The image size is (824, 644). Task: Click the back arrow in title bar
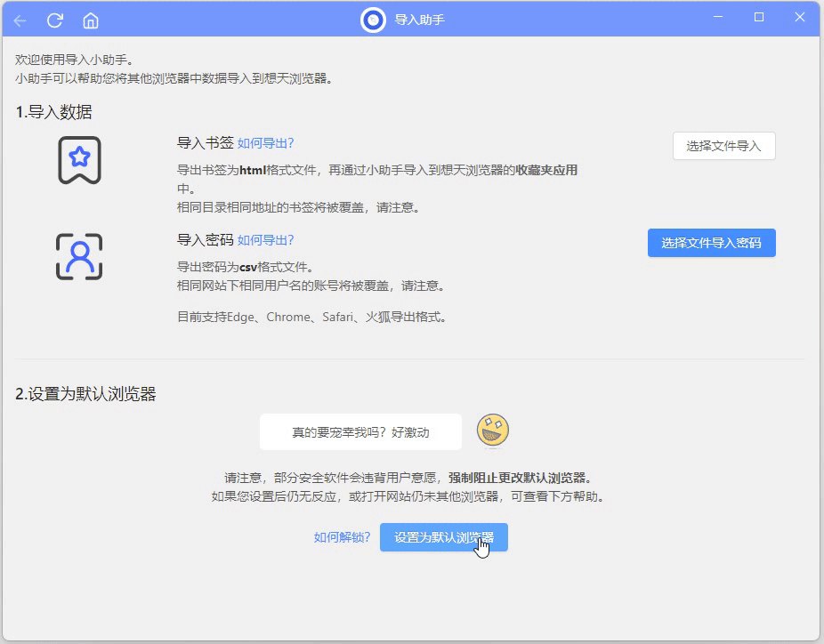tap(20, 20)
